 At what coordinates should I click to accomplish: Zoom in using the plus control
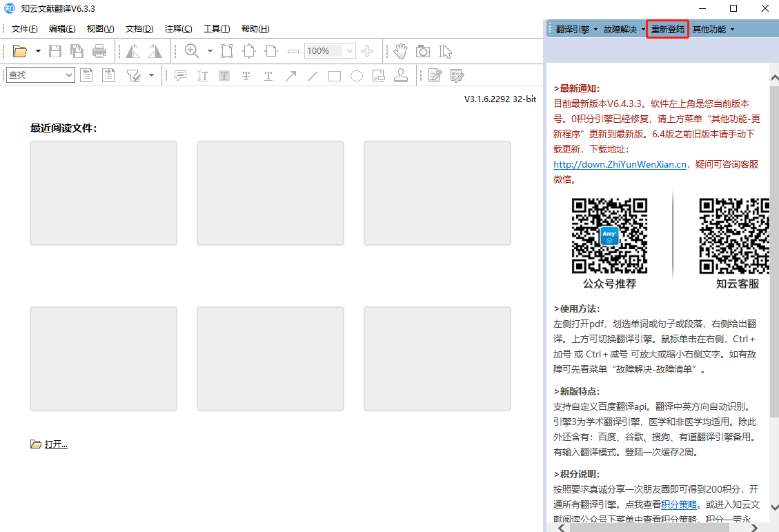366,51
